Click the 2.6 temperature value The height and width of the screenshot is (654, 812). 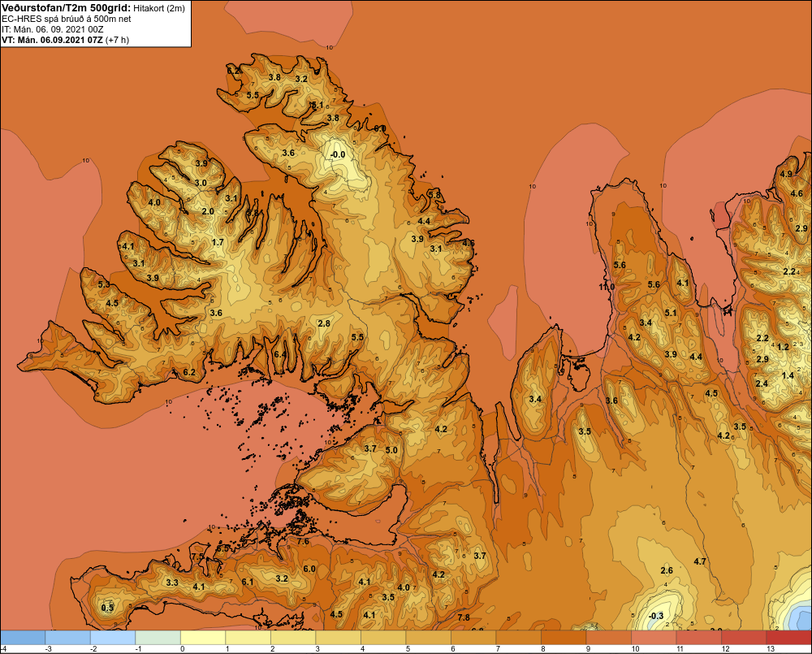pos(667,570)
